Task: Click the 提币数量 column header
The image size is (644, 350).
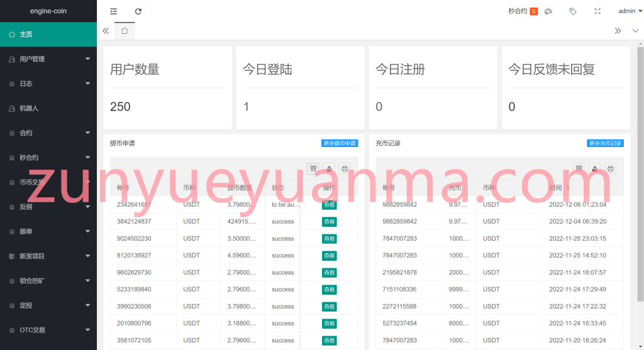Action: coord(240,187)
